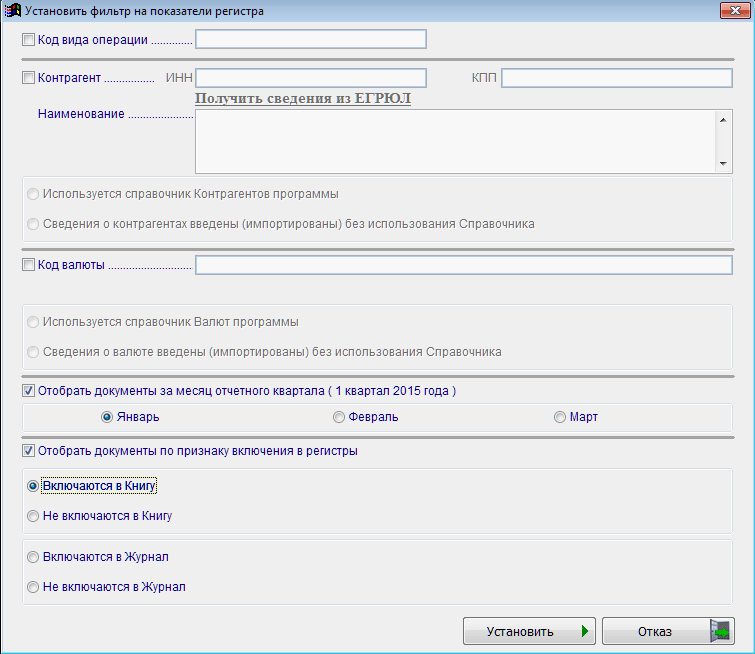Screen dimensions: 755x654
Task: Choose the Январь radio button
Action: coord(107,417)
